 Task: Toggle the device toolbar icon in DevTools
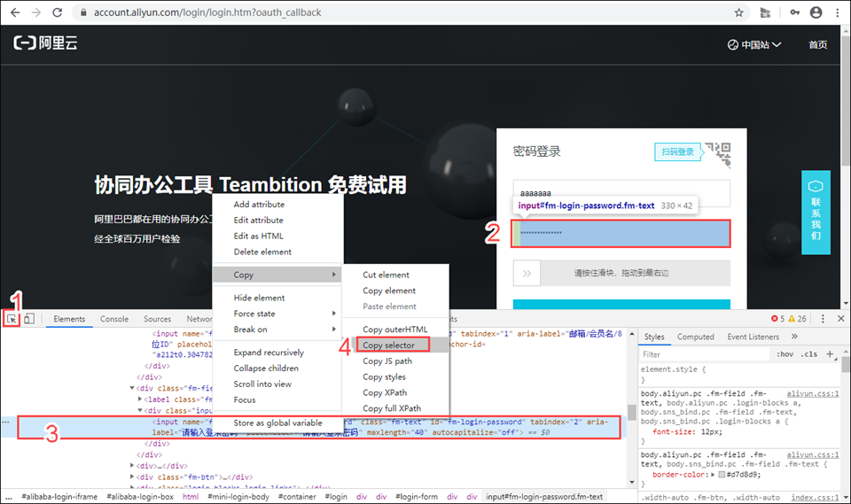pos(29,319)
